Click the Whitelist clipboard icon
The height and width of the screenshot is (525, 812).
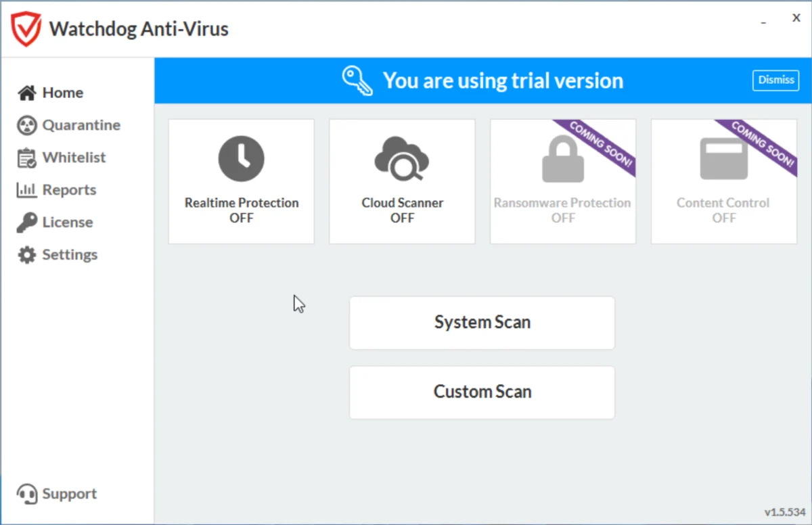click(26, 158)
